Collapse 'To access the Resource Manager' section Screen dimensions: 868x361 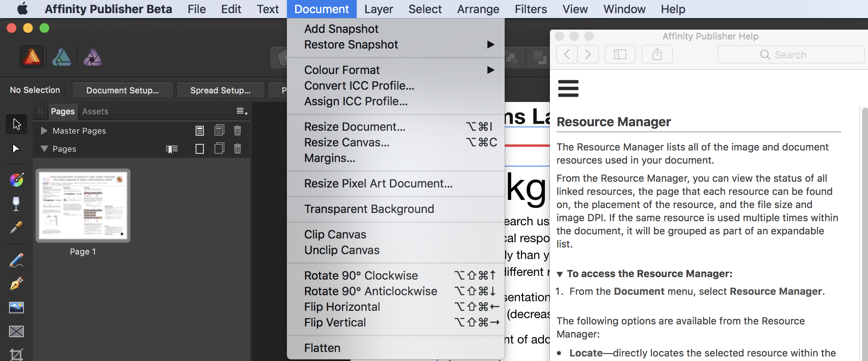[560, 274]
